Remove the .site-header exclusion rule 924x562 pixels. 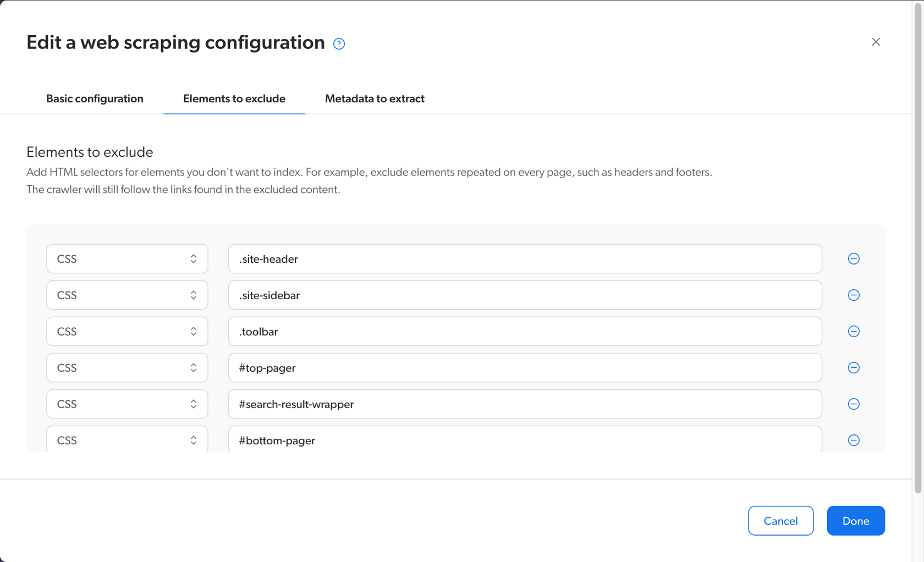tap(854, 258)
